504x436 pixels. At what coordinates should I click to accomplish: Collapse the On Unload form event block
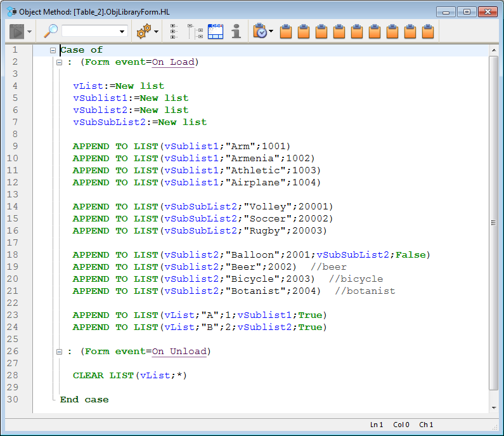(59, 352)
